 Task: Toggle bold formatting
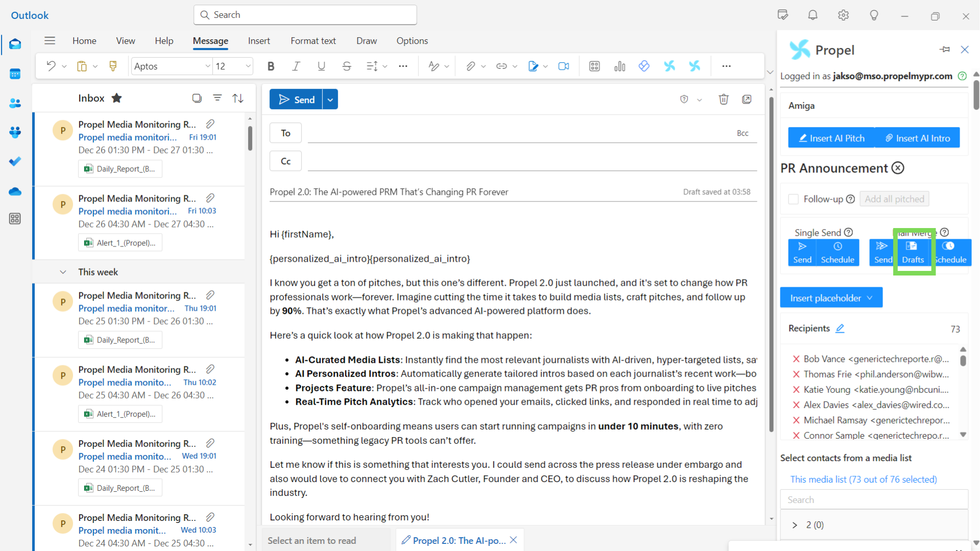pos(271,66)
